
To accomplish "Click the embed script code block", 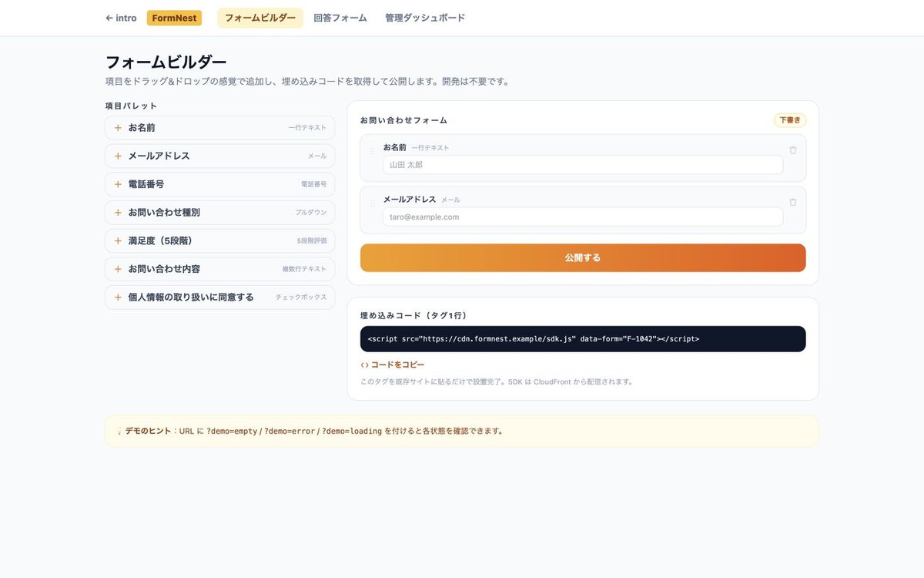I will point(583,339).
